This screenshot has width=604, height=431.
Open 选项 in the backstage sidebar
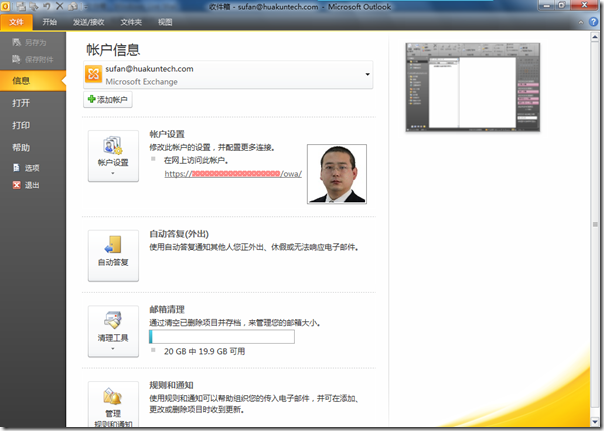click(26, 168)
